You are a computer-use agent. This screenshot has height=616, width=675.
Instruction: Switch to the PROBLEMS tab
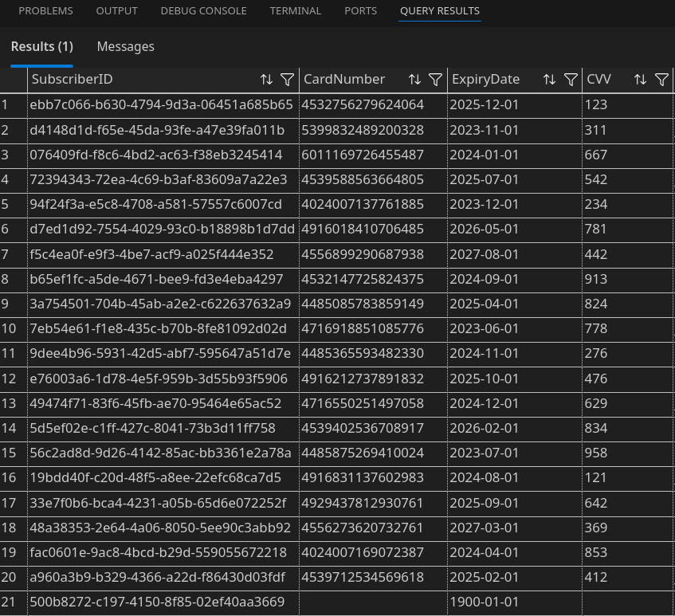pos(45,11)
